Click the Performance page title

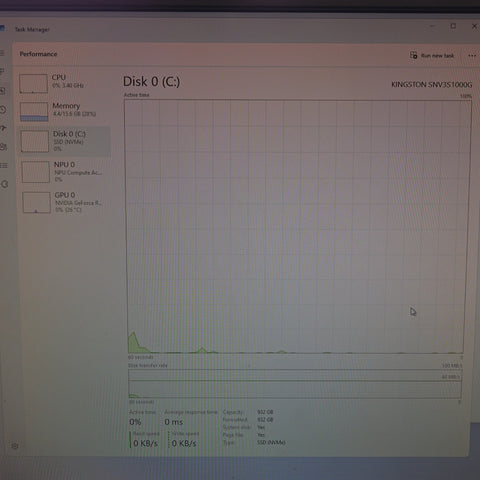(x=38, y=54)
